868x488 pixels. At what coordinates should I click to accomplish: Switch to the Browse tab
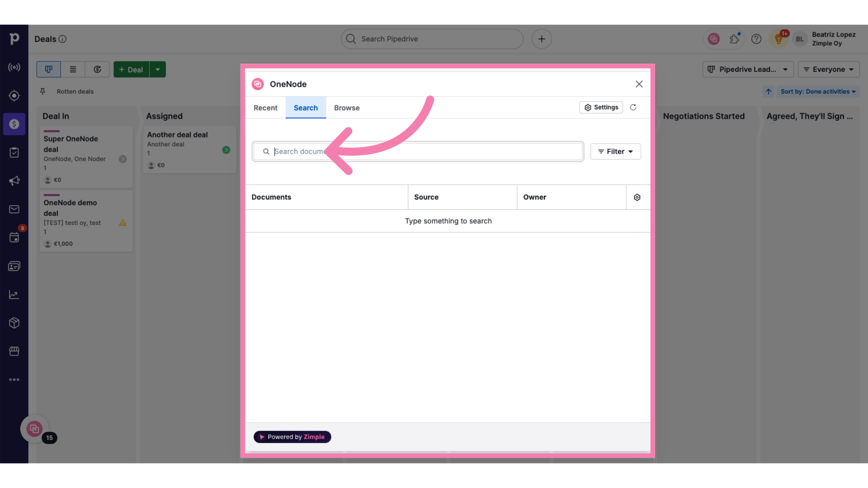(346, 107)
